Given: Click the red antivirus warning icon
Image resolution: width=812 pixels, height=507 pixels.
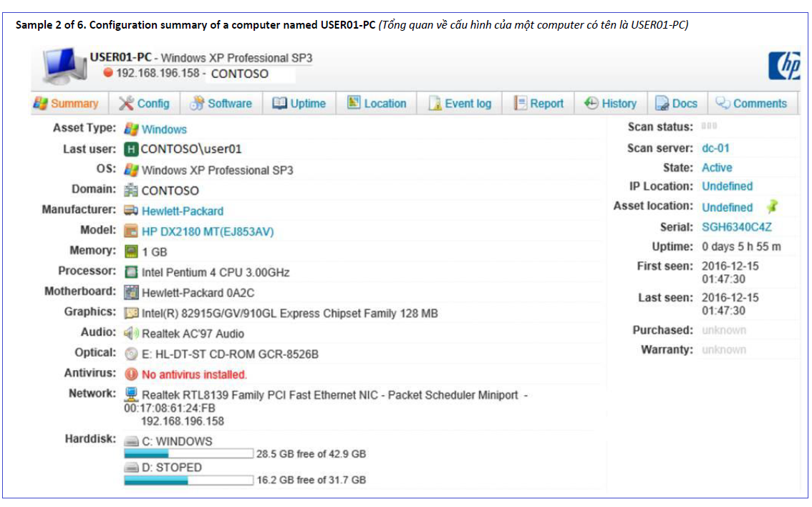Looking at the screenshot, I should (131, 375).
